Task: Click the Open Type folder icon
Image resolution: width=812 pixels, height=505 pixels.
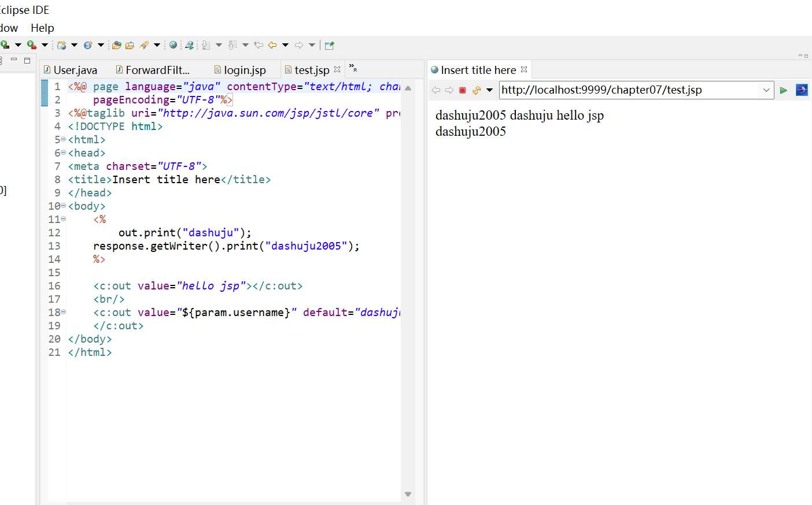Action: (117, 45)
